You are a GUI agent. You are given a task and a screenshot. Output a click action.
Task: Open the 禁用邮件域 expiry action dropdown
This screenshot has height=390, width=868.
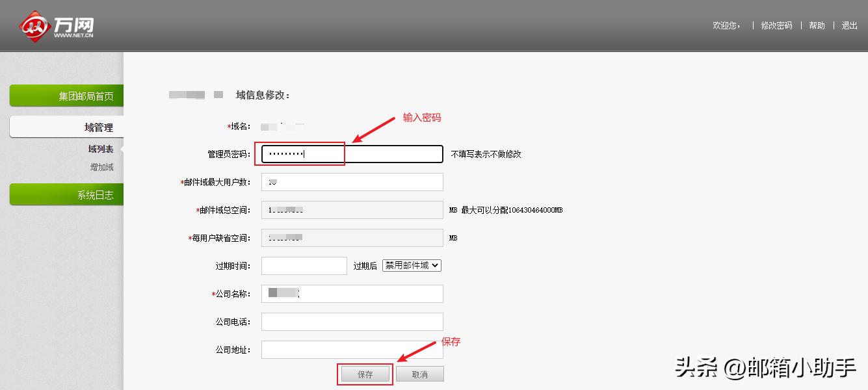(411, 265)
